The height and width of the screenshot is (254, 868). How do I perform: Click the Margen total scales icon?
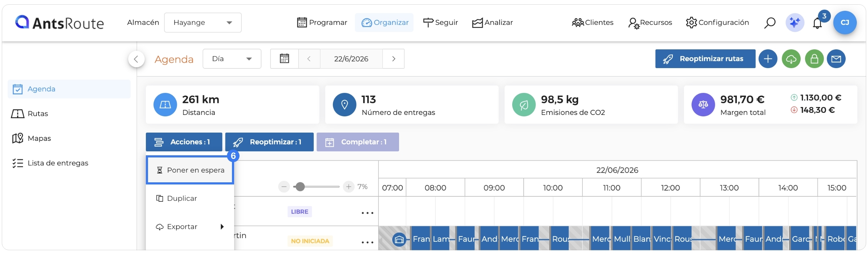point(703,104)
